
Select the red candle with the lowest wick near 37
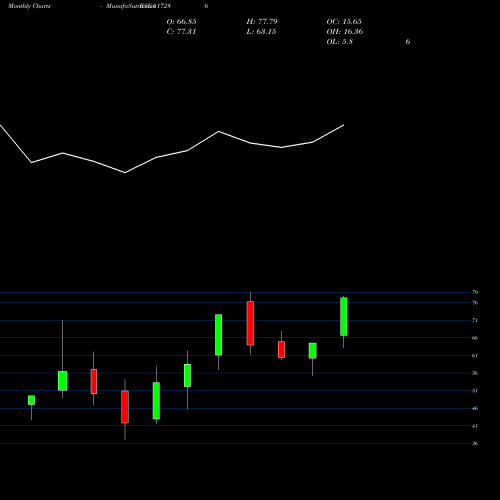click(125, 407)
